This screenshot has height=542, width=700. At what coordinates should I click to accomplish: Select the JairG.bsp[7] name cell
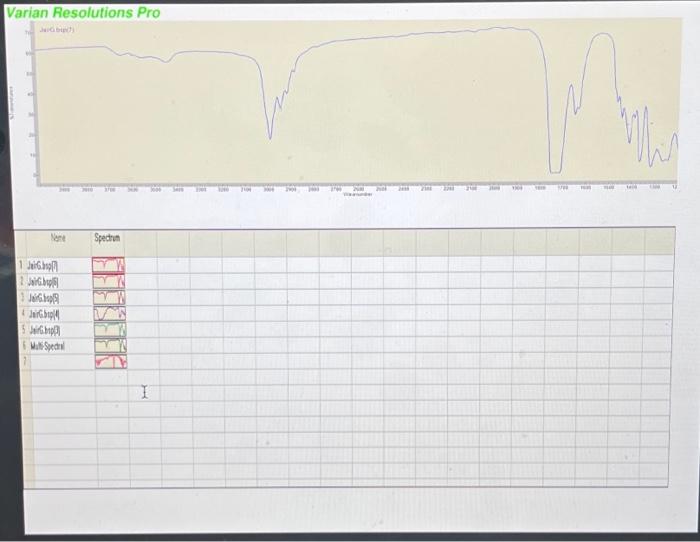(58, 266)
